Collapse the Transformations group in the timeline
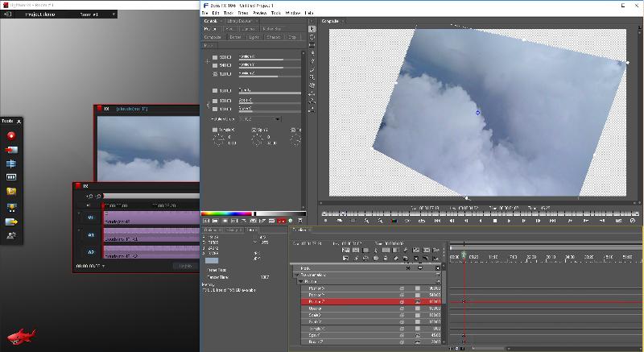Viewport: 644px width, 352px height. (x=295, y=275)
